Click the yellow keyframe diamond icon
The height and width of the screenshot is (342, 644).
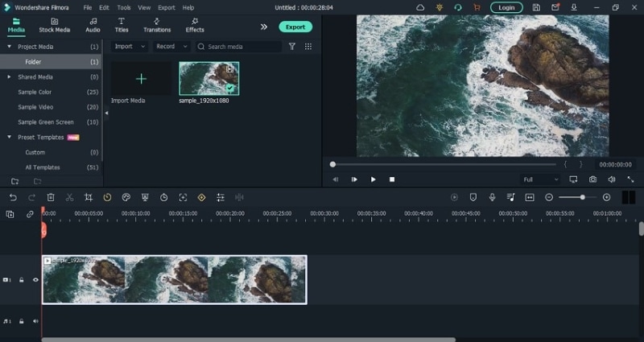(x=202, y=197)
